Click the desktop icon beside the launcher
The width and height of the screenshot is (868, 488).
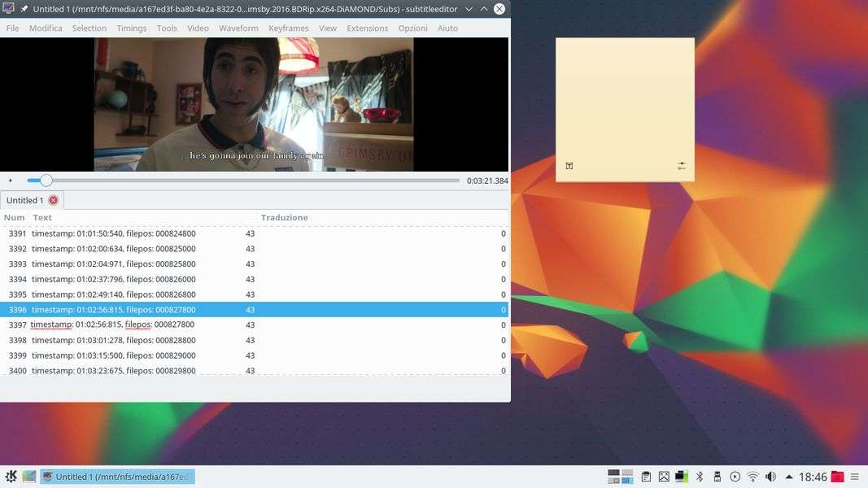(x=28, y=477)
